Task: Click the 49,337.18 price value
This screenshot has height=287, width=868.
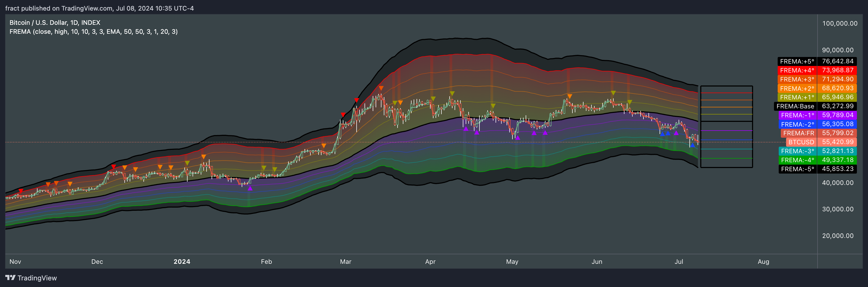Action: tap(838, 160)
